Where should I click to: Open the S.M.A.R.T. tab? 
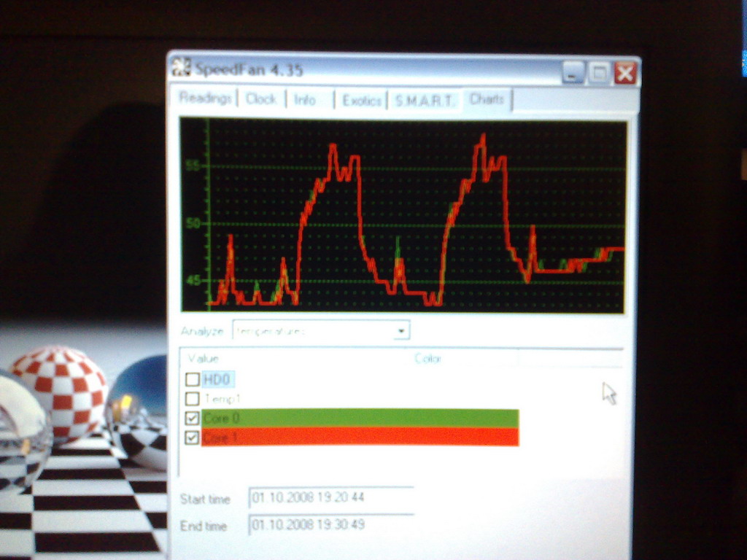coord(424,101)
